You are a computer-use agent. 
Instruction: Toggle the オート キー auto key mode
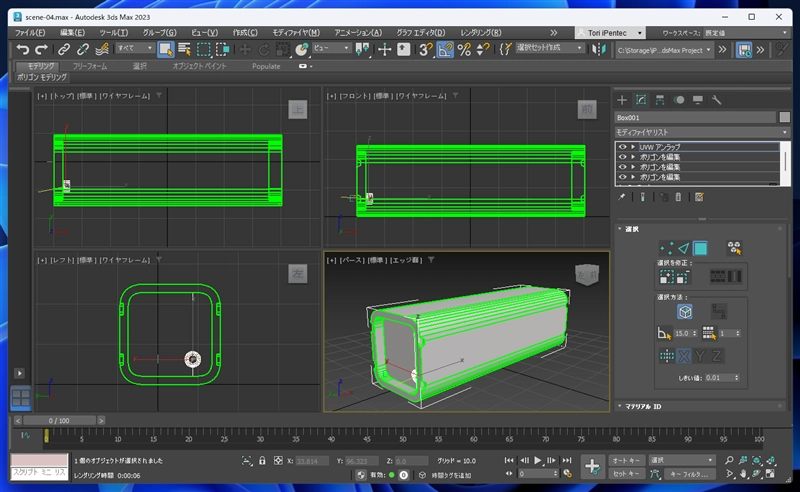point(626,460)
